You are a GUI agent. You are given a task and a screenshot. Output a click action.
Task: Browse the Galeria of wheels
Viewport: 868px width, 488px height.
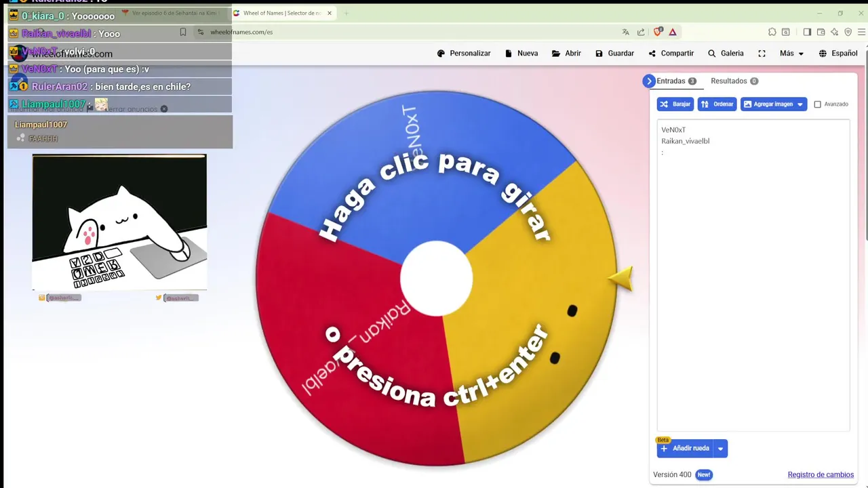[726, 54]
